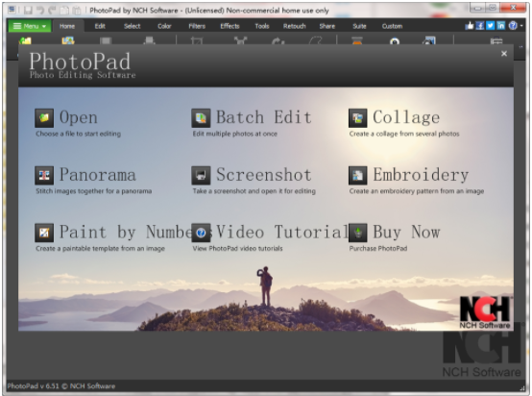This screenshot has width=532, height=396.
Task: Click the Buy Now cart icon
Action: point(357,233)
